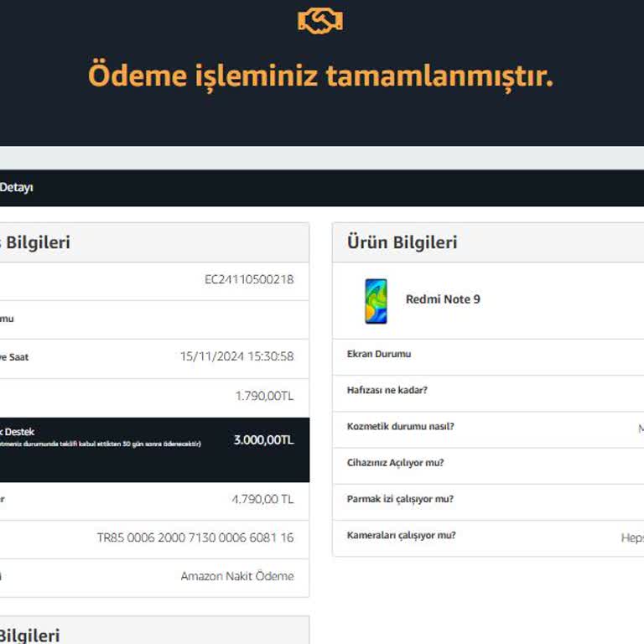Click the orange handshake icon
The image size is (644, 644).
(320, 22)
